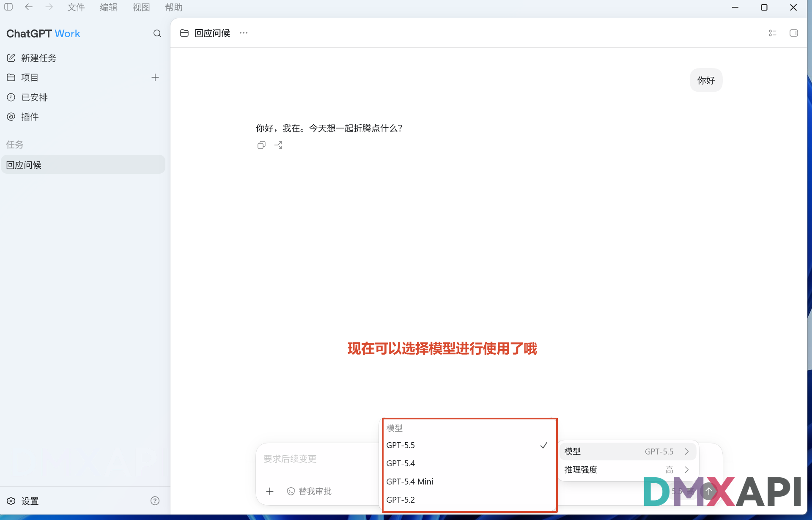Toggle the sidebar panel icon

pyautogui.click(x=8, y=7)
